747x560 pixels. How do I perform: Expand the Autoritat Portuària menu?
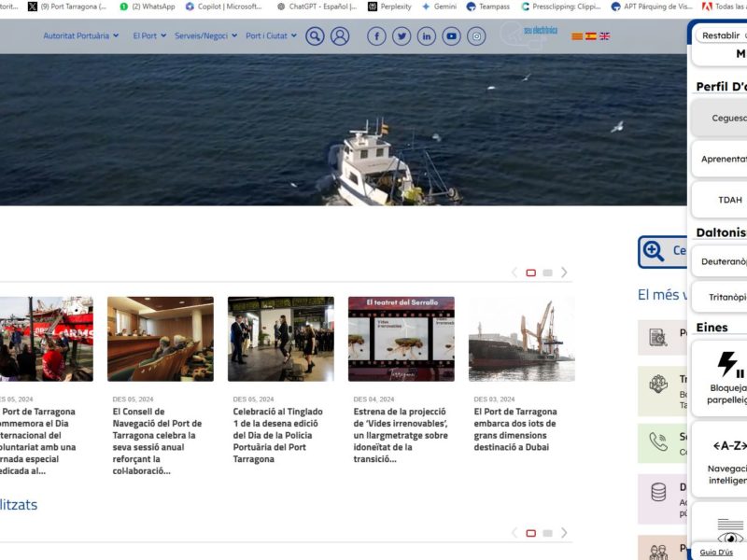coord(81,35)
